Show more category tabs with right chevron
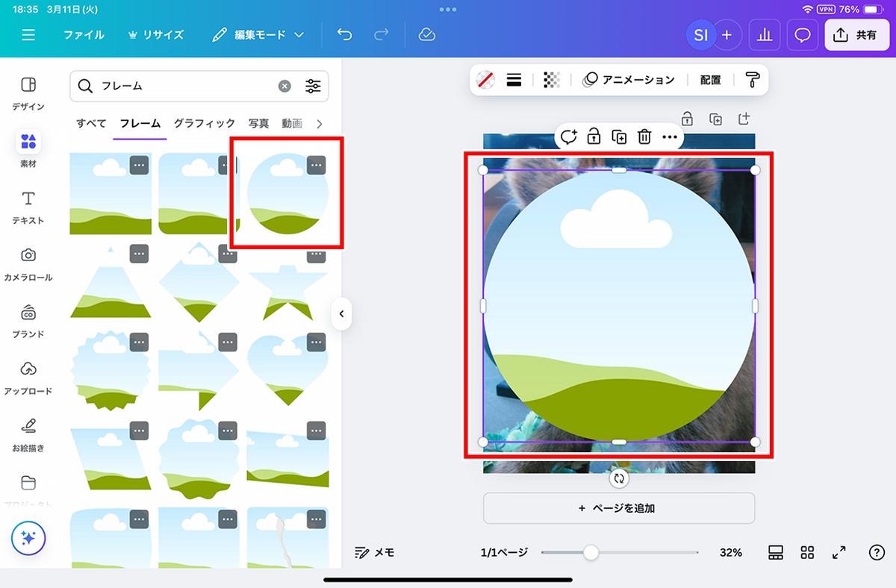Viewport: 896px width, 588px height. tap(320, 124)
